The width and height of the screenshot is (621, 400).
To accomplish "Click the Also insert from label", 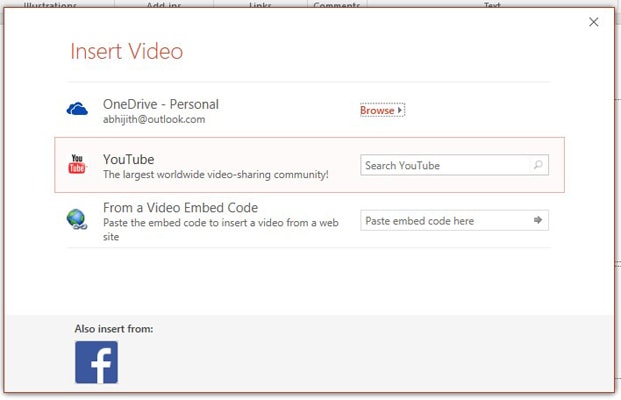I will [x=114, y=329].
